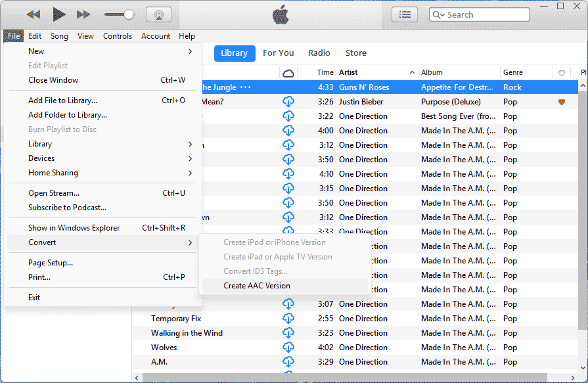Choose Add Folder to Library
Screen dimensions: 588x383
click(x=102, y=115)
